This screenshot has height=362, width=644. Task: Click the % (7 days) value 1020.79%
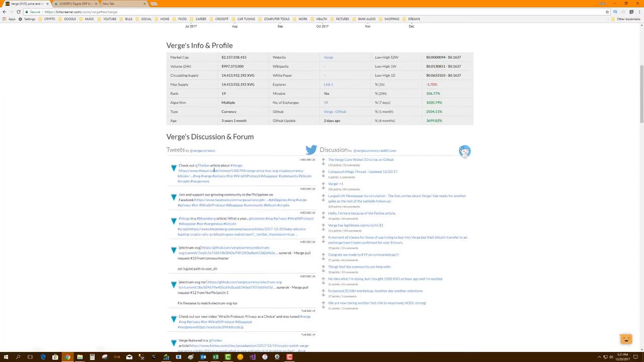pyautogui.click(x=434, y=103)
